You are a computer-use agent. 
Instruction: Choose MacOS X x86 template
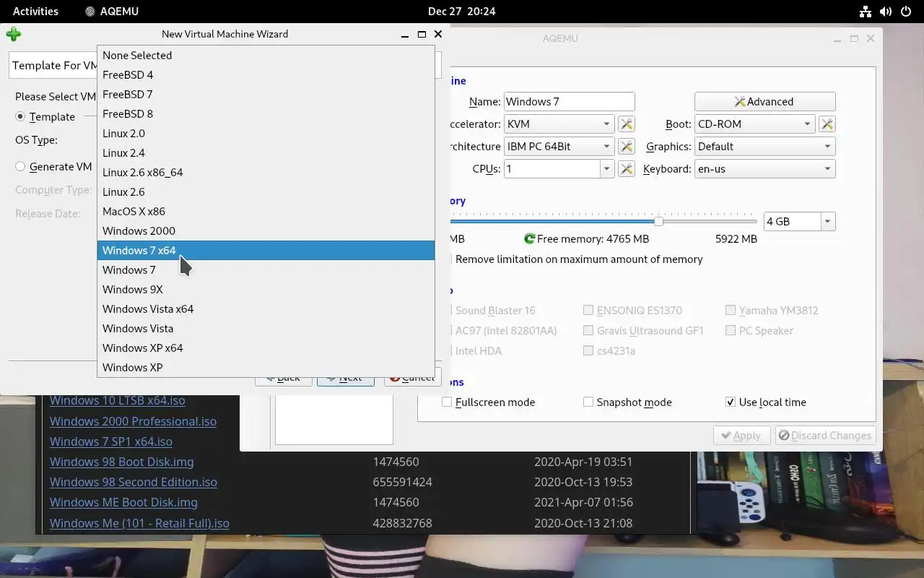pyautogui.click(x=266, y=211)
